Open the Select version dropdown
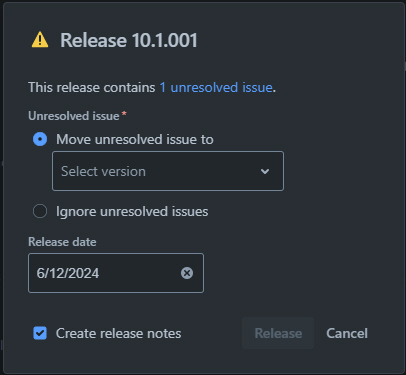Image resolution: width=406 pixels, height=375 pixels. pos(168,171)
